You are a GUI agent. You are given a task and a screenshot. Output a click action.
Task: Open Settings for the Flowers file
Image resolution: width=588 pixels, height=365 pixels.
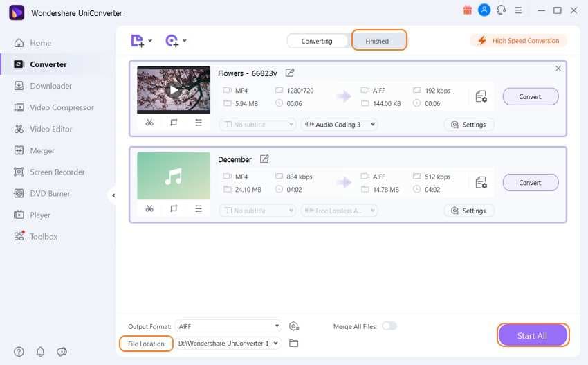[469, 125]
